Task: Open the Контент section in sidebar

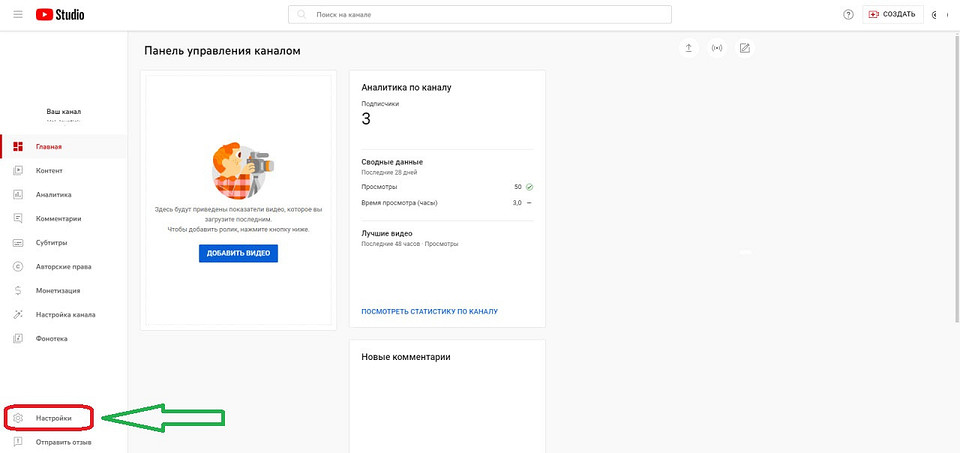Action: 49,171
